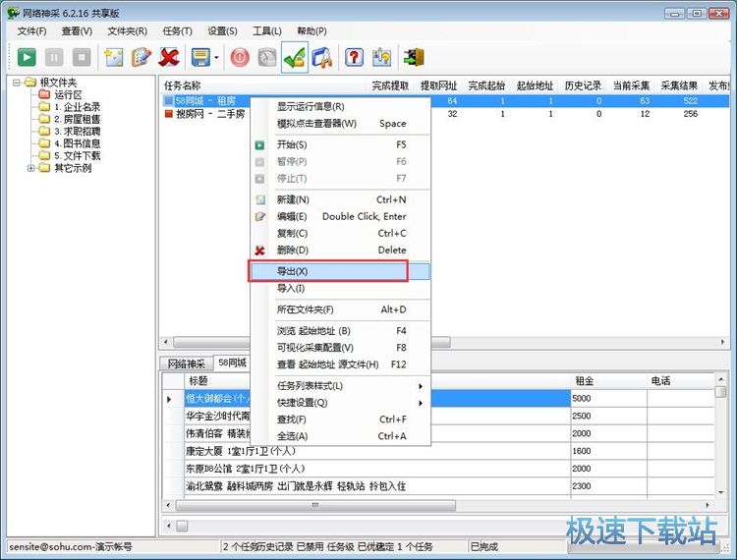The width and height of the screenshot is (737, 560).
Task: Choose 显示运行信息(R) from context menu
Action: pos(341,107)
